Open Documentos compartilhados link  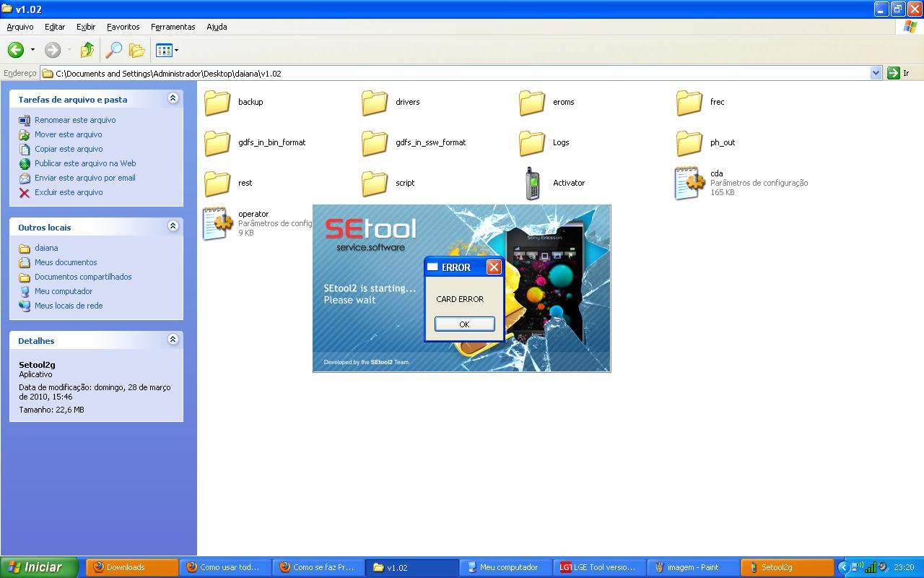83,277
